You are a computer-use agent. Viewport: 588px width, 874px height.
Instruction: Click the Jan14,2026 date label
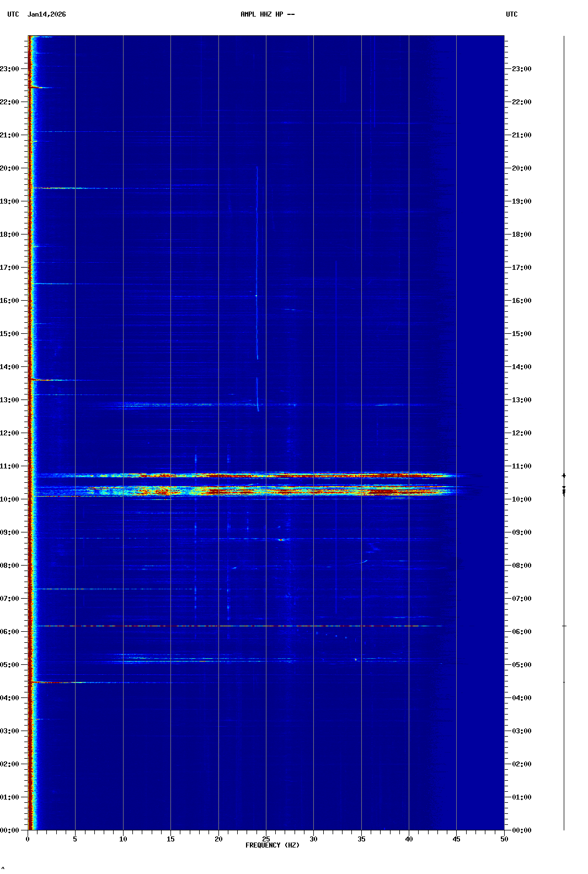pos(46,14)
